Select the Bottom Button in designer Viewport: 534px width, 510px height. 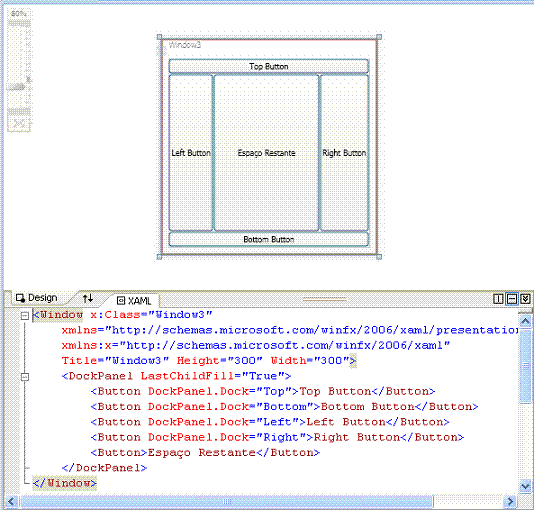pyautogui.click(x=268, y=239)
